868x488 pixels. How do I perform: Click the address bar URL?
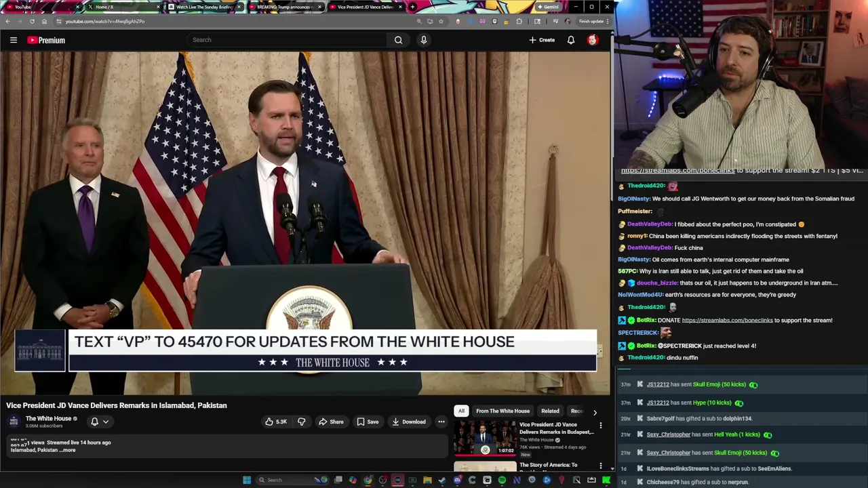104,21
